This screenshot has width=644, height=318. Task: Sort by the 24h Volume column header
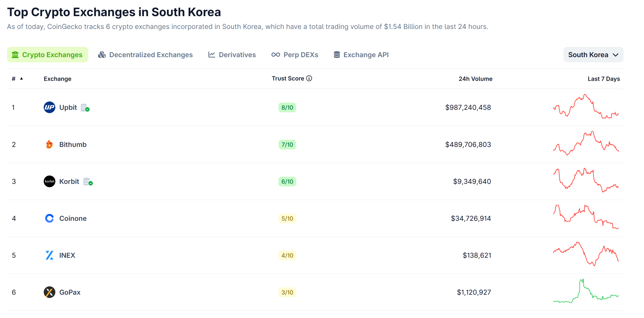point(475,78)
